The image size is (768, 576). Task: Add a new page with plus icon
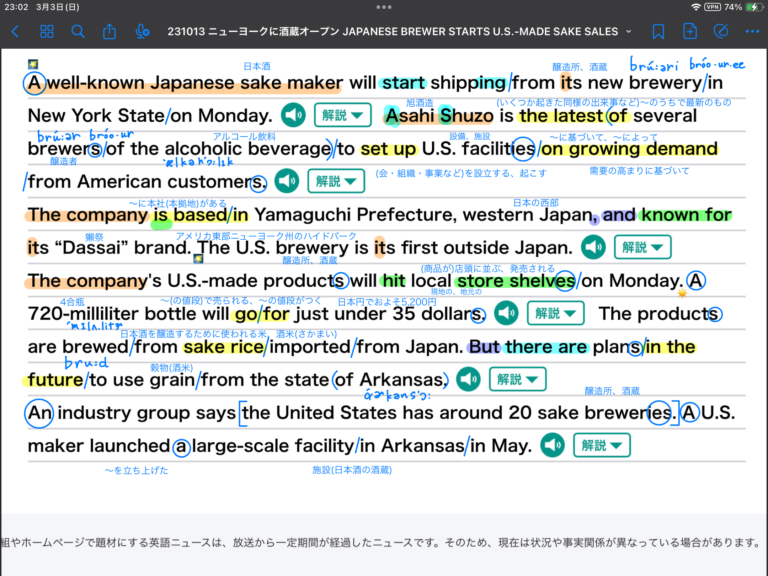(690, 31)
